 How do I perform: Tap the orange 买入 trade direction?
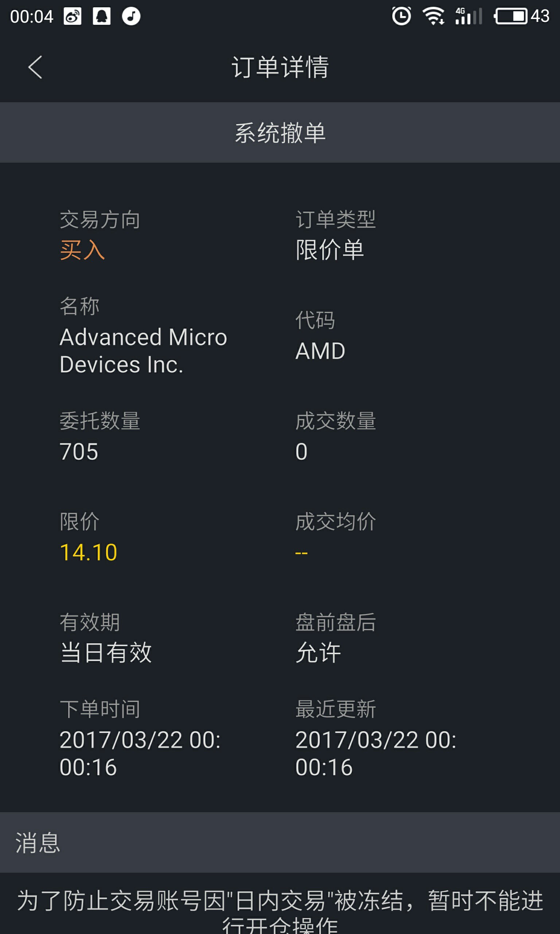click(82, 250)
